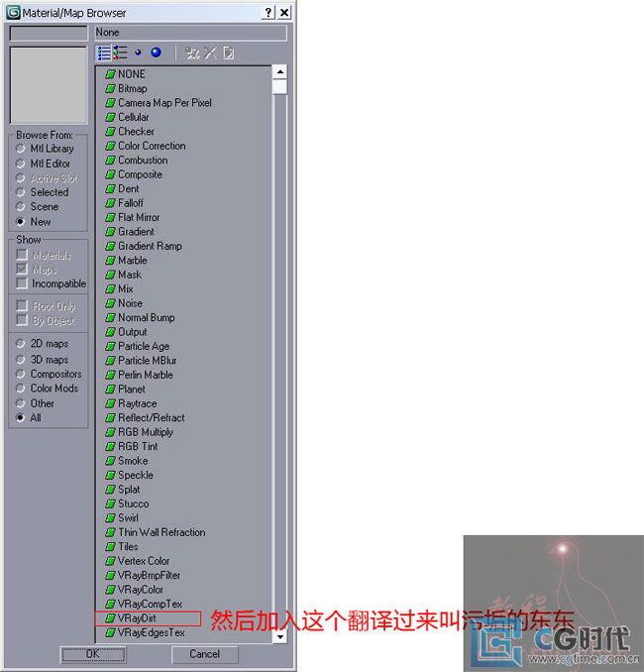Select View Small Icons sphere
The image size is (644, 672).
138,53
